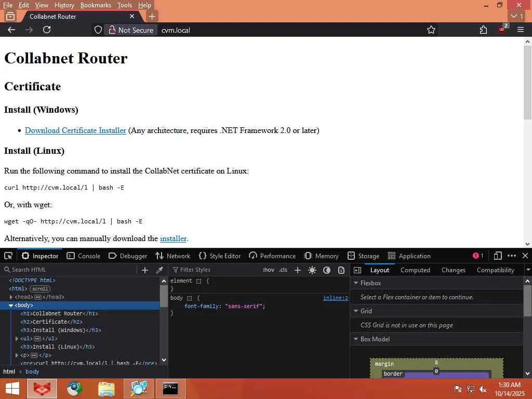Image resolution: width=532 pixels, height=399 pixels.
Task: Click the installer link
Action: (173, 238)
